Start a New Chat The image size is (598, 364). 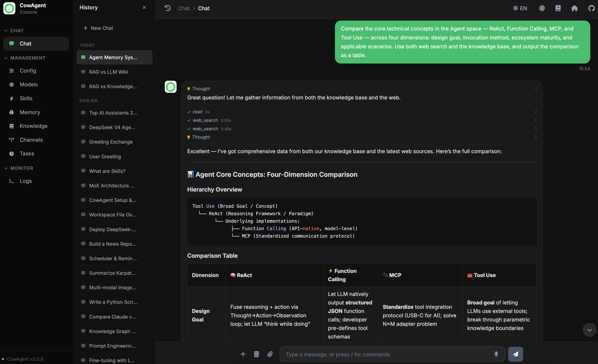[114, 28]
